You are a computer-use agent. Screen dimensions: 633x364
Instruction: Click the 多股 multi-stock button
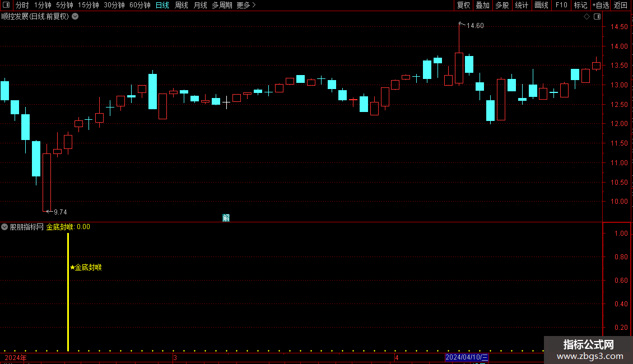502,5
